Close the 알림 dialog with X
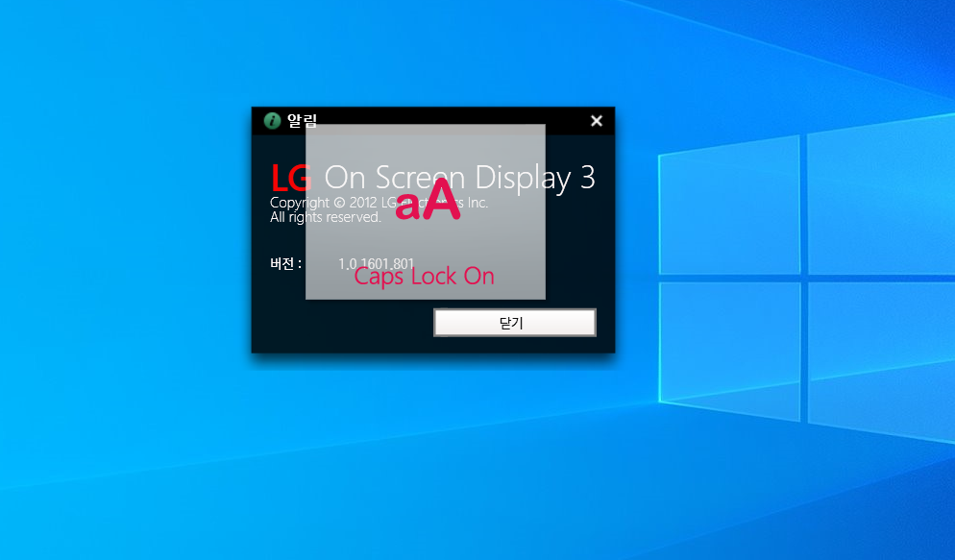Viewport: 955px width, 560px height. click(597, 121)
